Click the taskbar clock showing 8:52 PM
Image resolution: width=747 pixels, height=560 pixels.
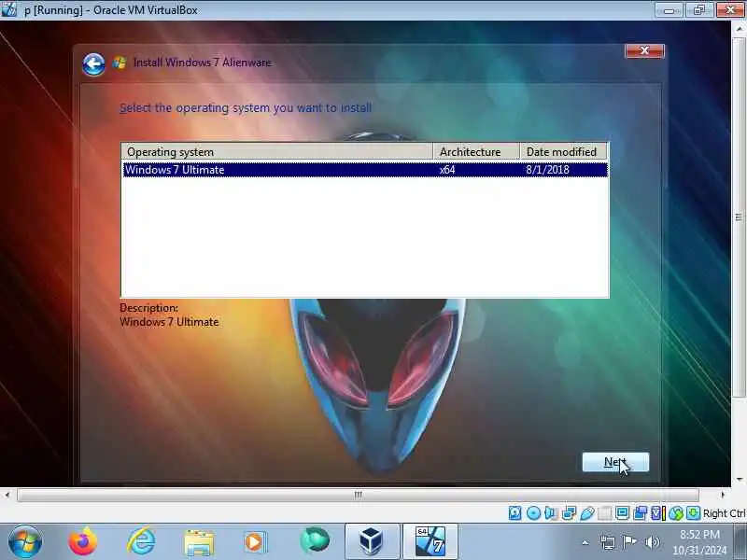[699, 542]
